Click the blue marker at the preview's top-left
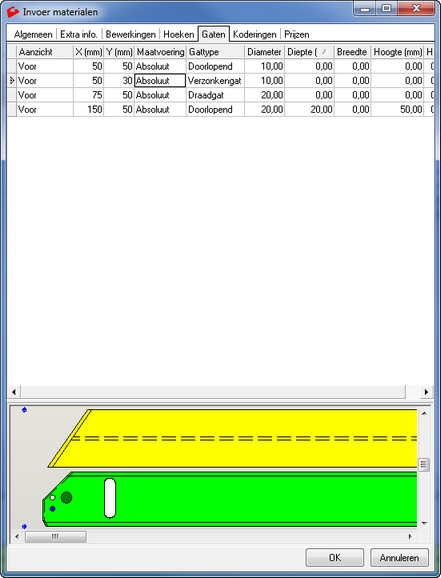This screenshot has width=441, height=578. [24, 410]
